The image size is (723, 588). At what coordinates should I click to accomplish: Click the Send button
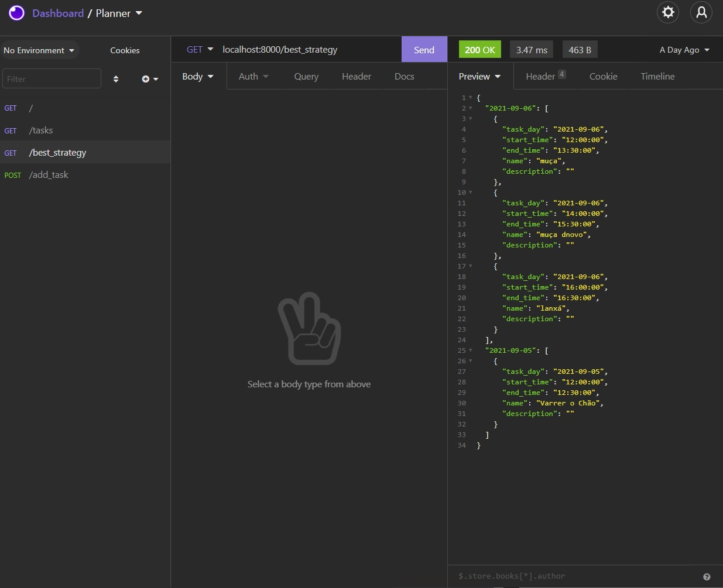tap(424, 49)
